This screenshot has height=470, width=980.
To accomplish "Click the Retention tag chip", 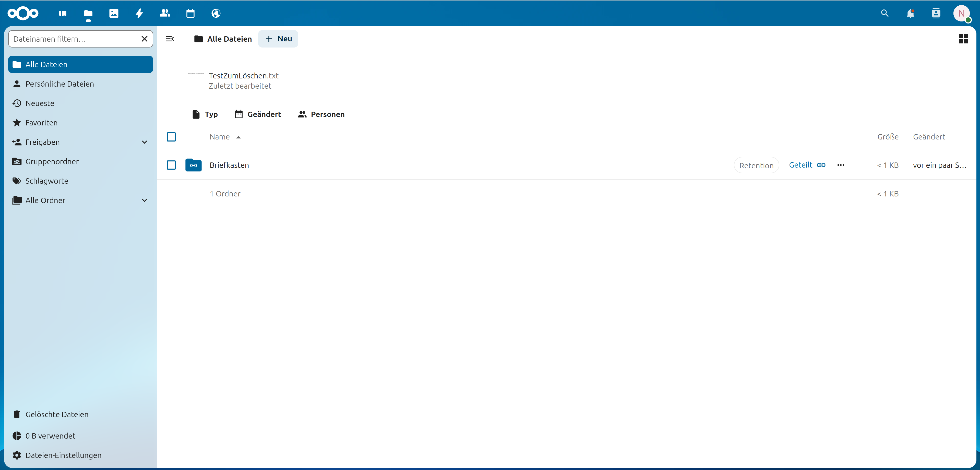I will coord(756,166).
